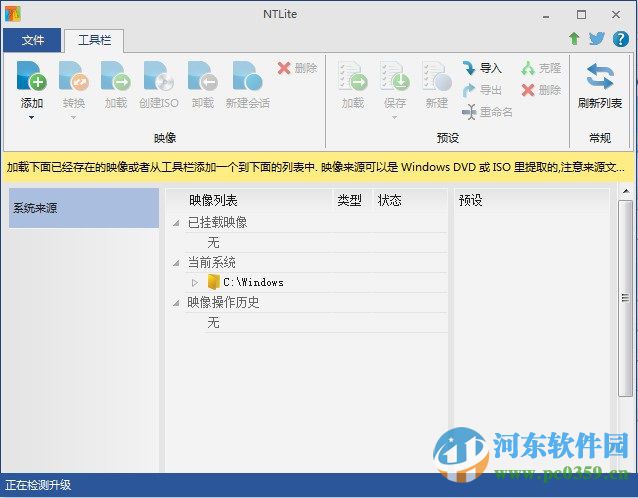This screenshot has height=498, width=638.
Task: Collapse the 映像操作历史 group
Action: pyautogui.click(x=176, y=303)
